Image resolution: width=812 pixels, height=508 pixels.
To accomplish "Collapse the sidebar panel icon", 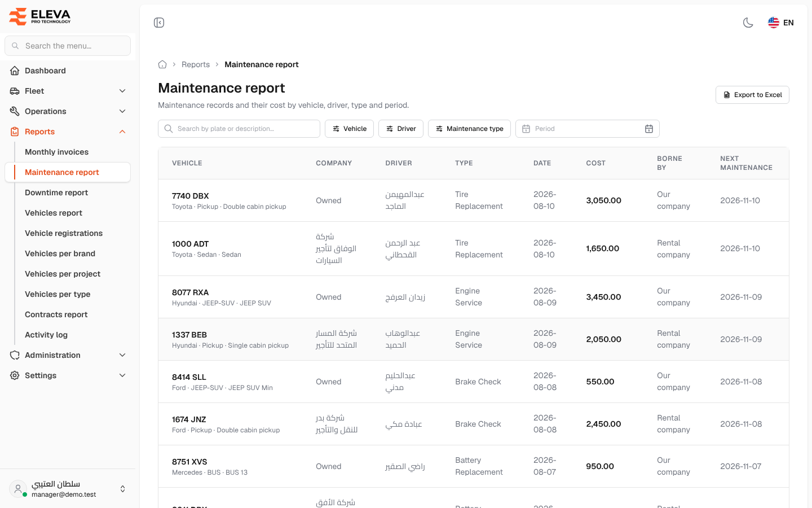I will pos(159,23).
